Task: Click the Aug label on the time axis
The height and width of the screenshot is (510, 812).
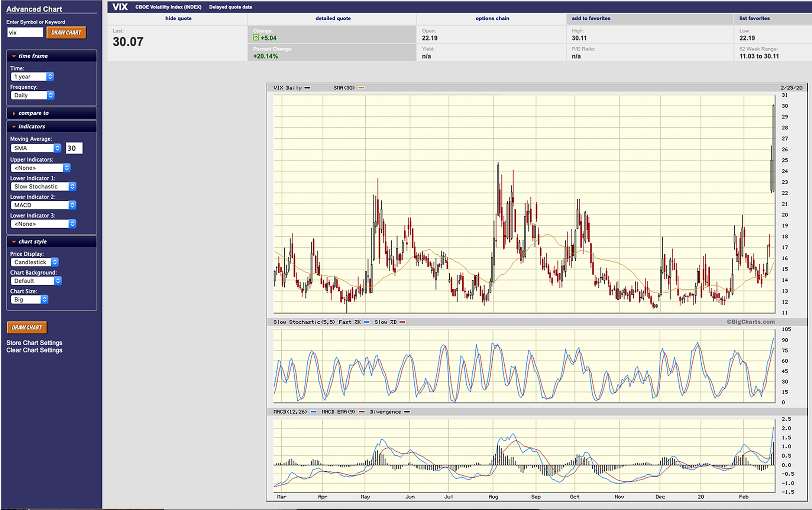Action: (x=493, y=497)
